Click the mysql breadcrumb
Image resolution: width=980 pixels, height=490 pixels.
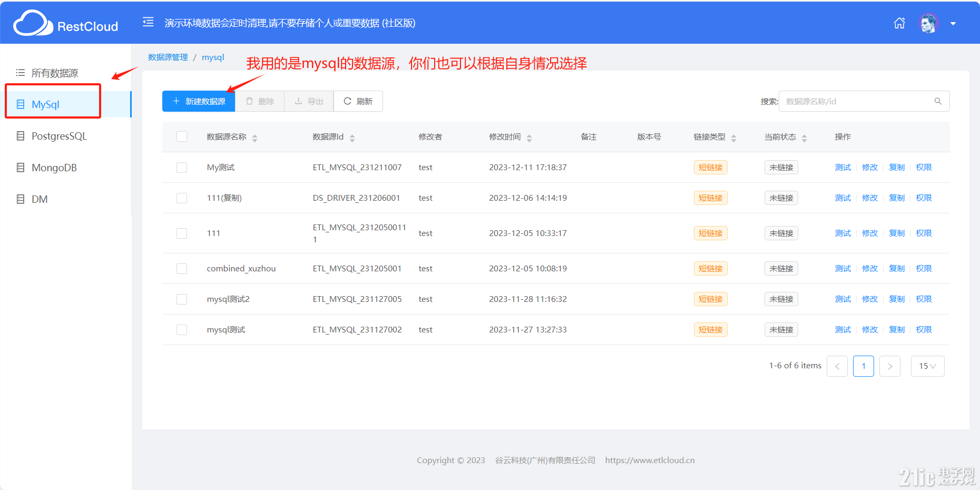click(x=213, y=57)
